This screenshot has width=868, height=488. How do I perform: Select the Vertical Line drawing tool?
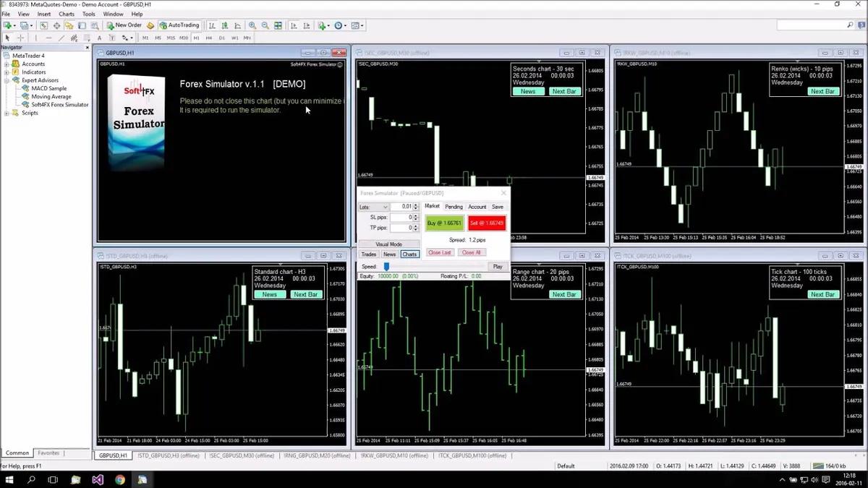click(36, 38)
